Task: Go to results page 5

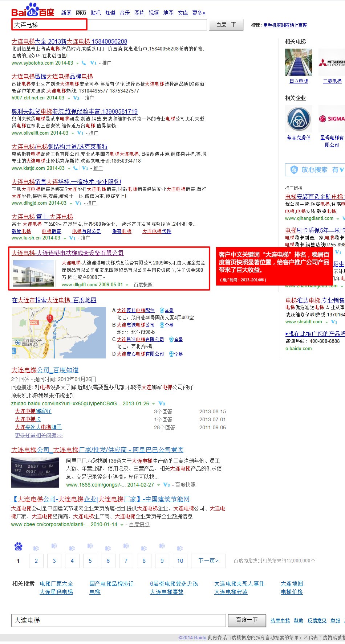Action: 90,561
